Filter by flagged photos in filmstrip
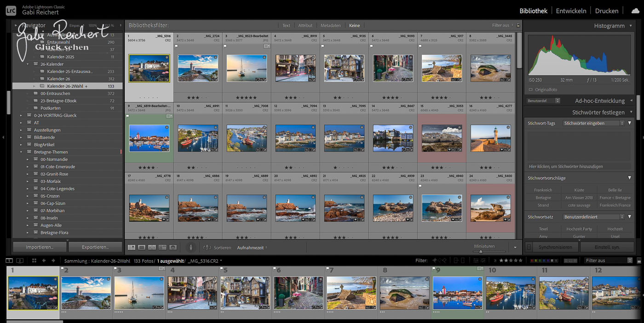Image resolution: width=644 pixels, height=323 pixels. coord(434,261)
